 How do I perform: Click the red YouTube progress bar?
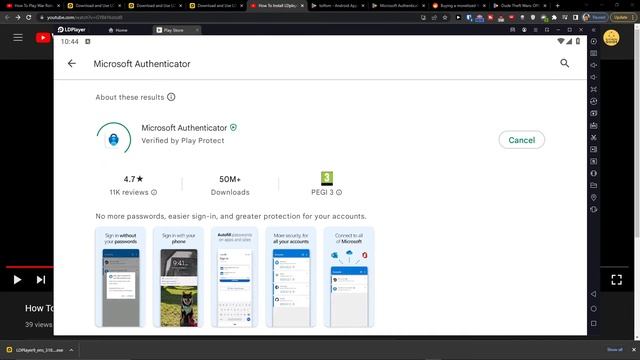coord(29,267)
